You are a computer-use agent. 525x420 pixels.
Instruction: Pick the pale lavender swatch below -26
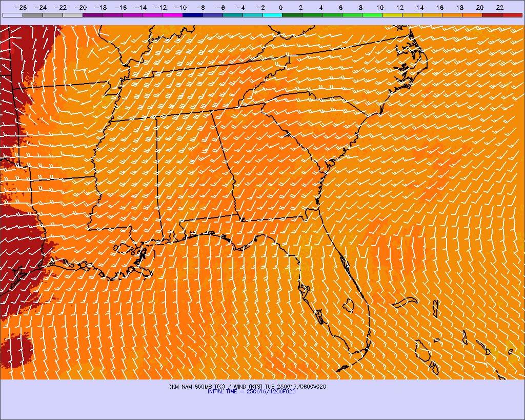point(13,15)
